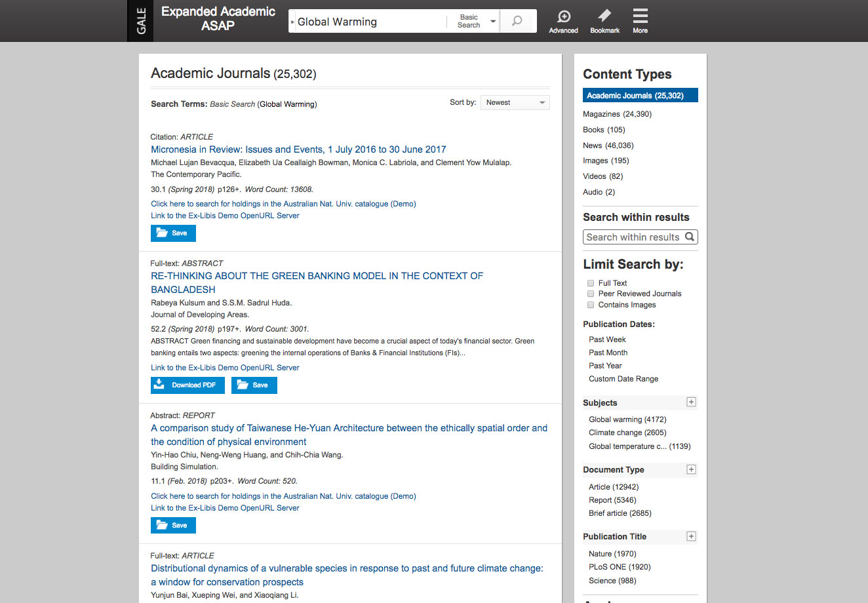The width and height of the screenshot is (868, 603).
Task: Open Re-thinking Green Banking Model article
Action: pyautogui.click(x=317, y=282)
